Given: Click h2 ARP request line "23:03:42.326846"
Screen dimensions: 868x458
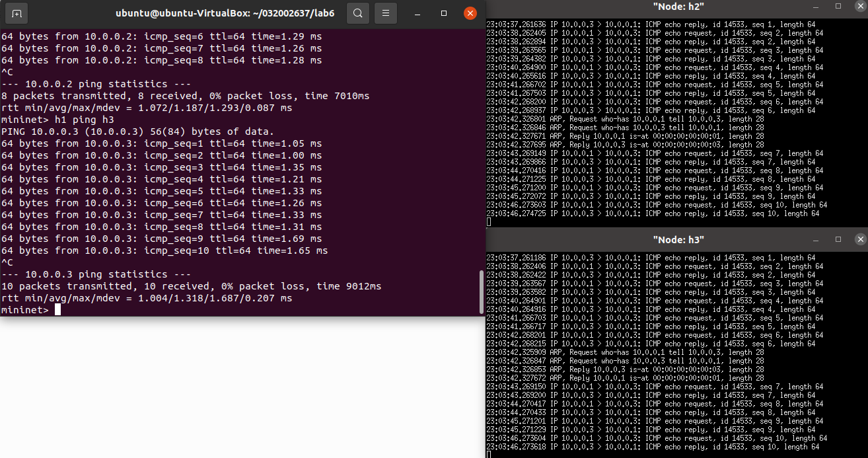Looking at the screenshot, I should pyautogui.click(x=625, y=128).
